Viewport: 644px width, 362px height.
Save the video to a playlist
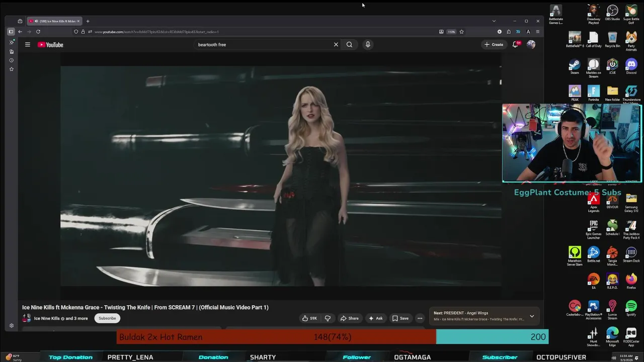coord(400,318)
